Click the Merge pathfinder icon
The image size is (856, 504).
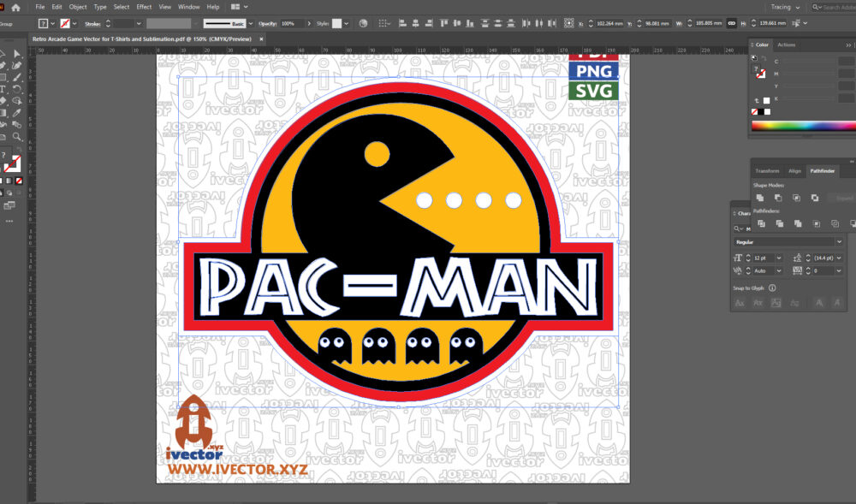pyautogui.click(x=798, y=223)
